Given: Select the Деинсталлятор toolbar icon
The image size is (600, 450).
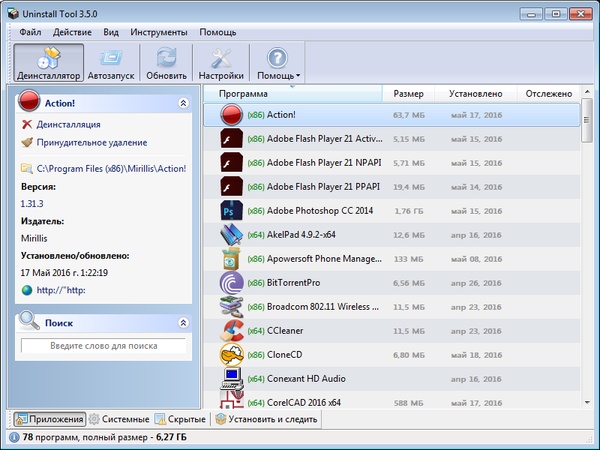Looking at the screenshot, I should [47, 61].
